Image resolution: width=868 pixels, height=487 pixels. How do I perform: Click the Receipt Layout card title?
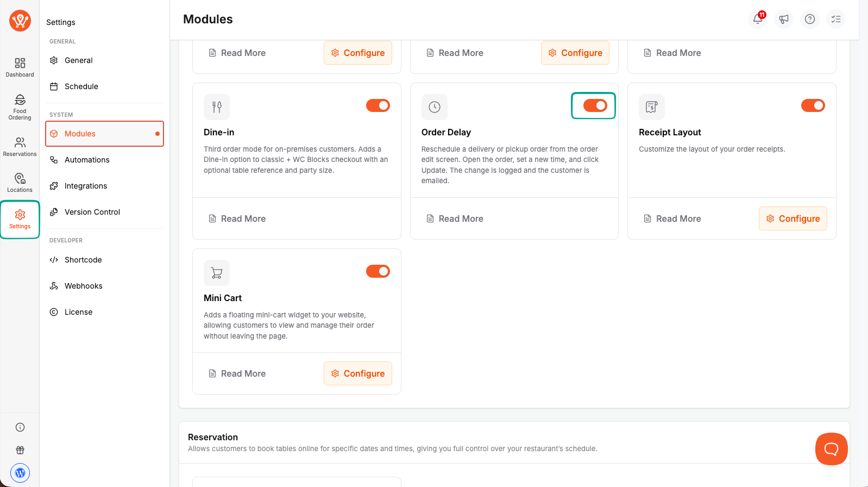670,132
